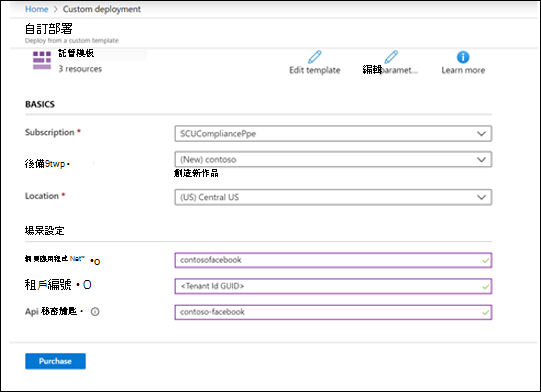541x392 pixels.
Task: Click the Subscription field label
Action: click(x=50, y=133)
